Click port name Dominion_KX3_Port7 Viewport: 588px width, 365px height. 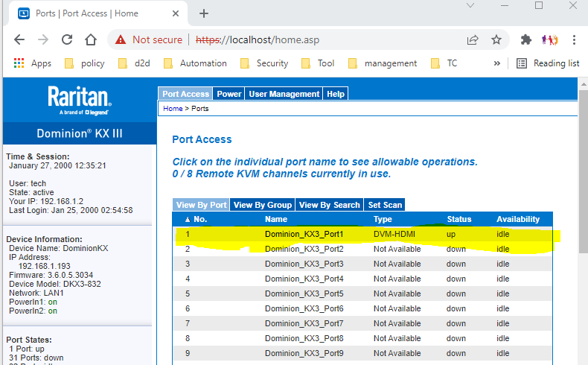click(x=304, y=323)
